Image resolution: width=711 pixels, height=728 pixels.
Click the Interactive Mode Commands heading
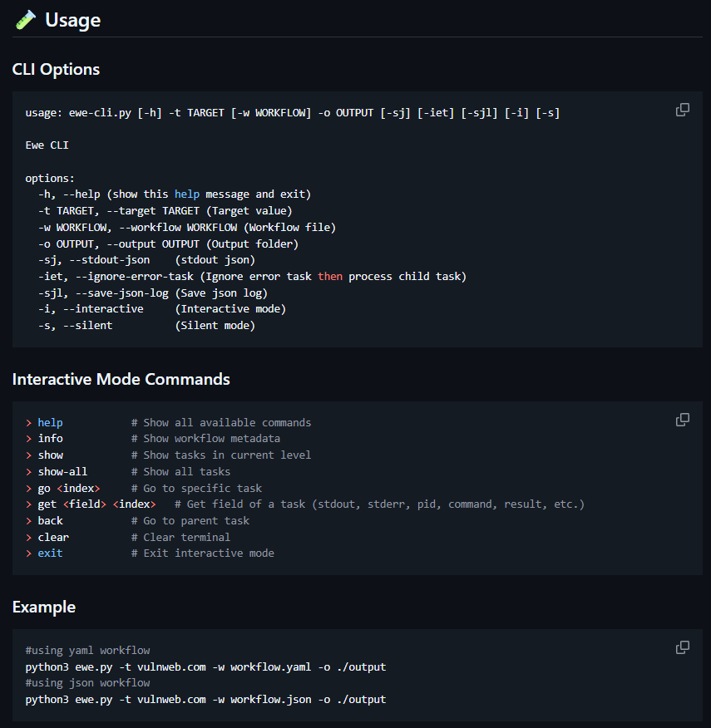click(121, 379)
